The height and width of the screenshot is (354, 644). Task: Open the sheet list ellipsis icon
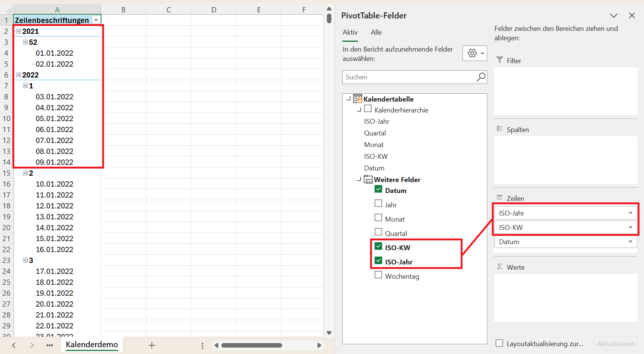pyautogui.click(x=50, y=345)
